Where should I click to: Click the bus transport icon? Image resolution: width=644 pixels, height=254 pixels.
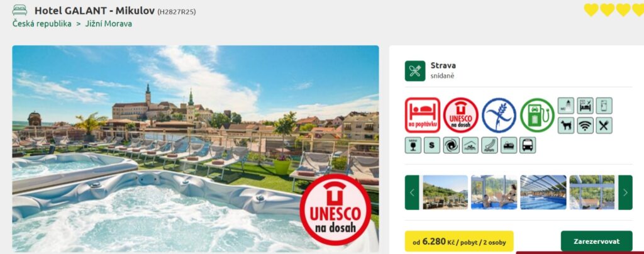click(x=528, y=145)
